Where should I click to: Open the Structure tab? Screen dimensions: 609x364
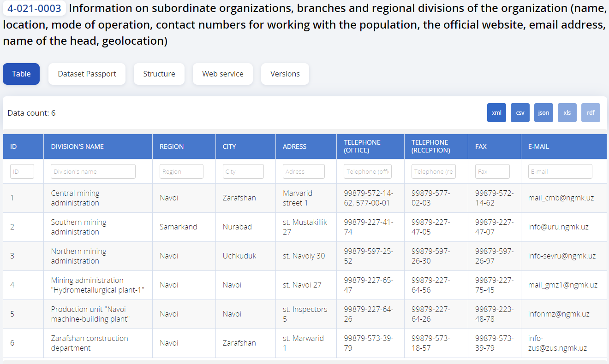coord(159,74)
